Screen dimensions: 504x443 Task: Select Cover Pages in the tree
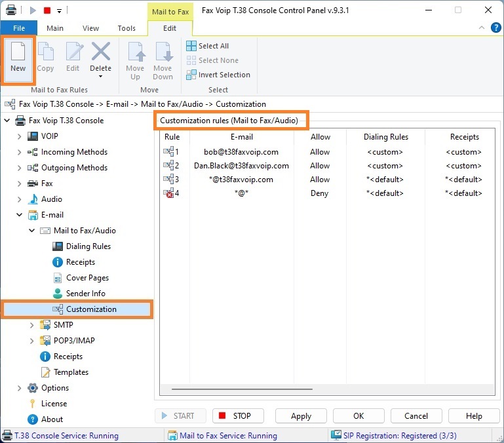click(x=87, y=278)
